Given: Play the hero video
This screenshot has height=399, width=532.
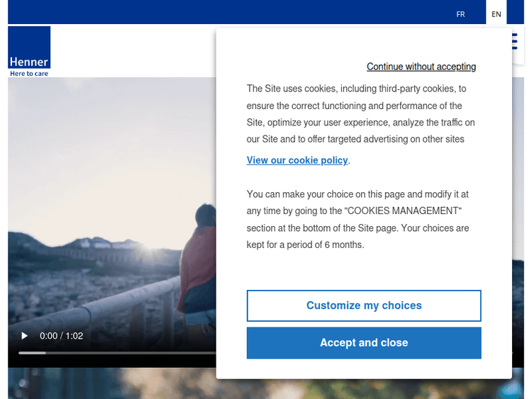Looking at the screenshot, I should coord(25,336).
